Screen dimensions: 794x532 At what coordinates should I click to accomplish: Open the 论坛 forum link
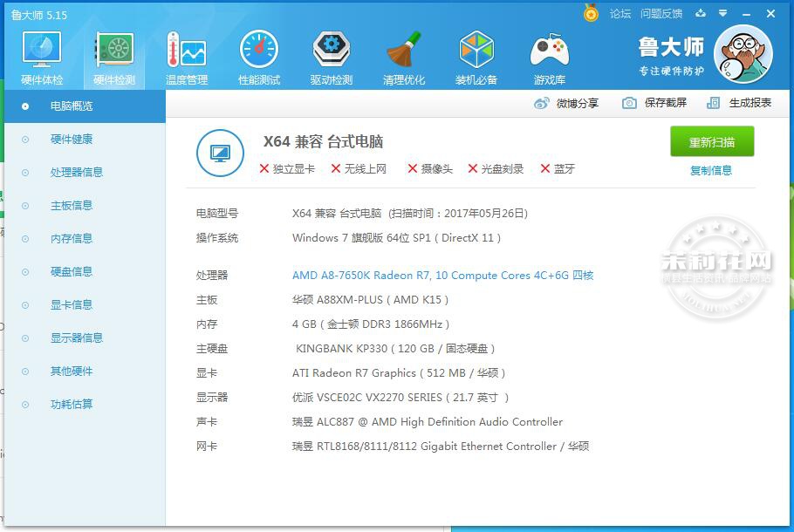point(620,14)
